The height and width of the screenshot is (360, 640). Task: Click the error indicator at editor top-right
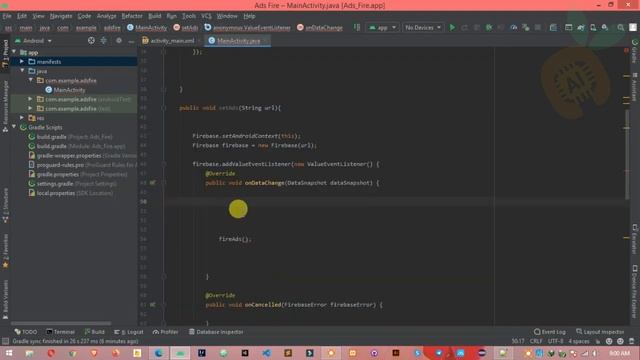click(626, 50)
